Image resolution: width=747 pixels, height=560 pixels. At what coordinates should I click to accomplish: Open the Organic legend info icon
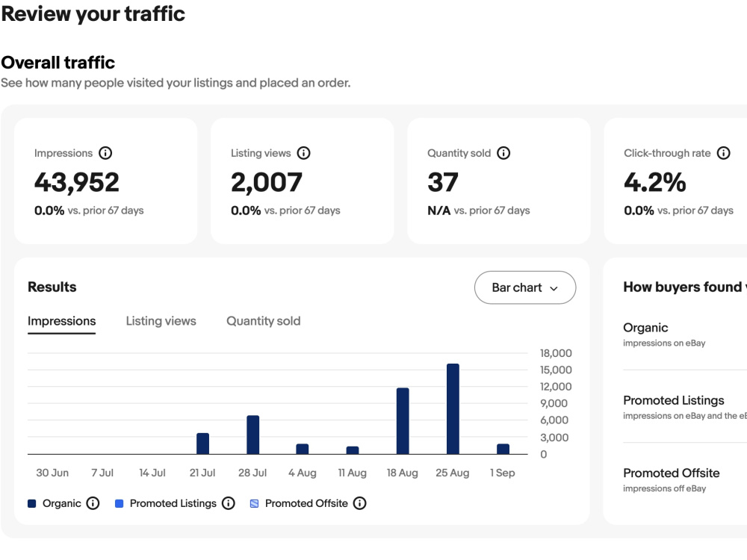[93, 503]
